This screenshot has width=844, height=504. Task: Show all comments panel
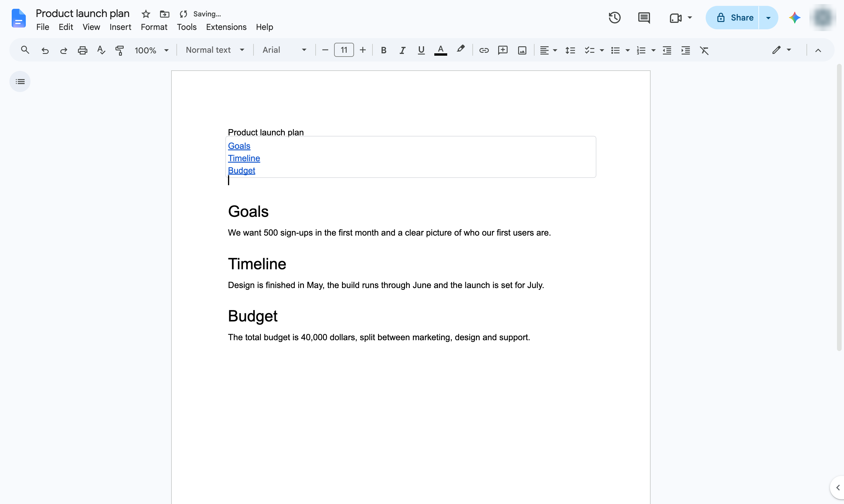click(x=644, y=18)
